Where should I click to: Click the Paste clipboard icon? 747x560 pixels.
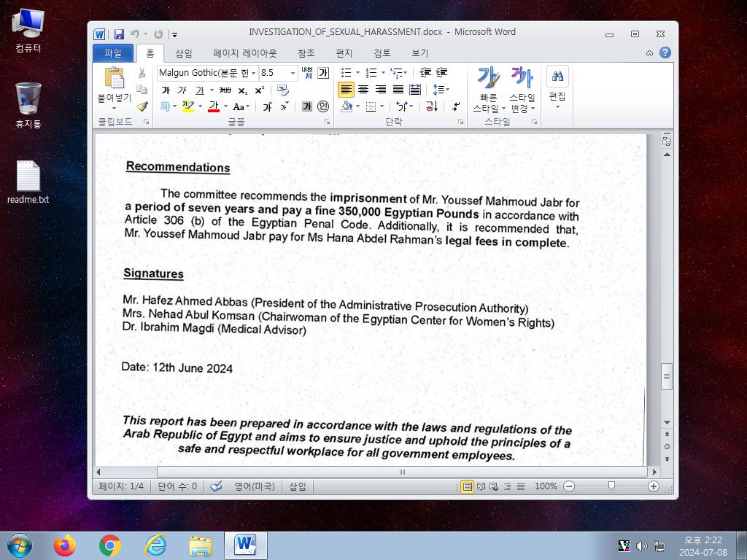(x=115, y=77)
